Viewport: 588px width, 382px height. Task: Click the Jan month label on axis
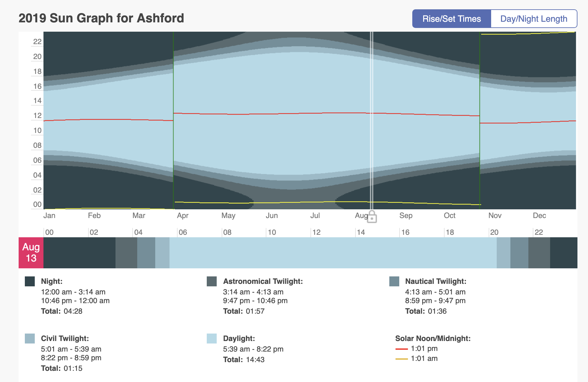pos(49,216)
